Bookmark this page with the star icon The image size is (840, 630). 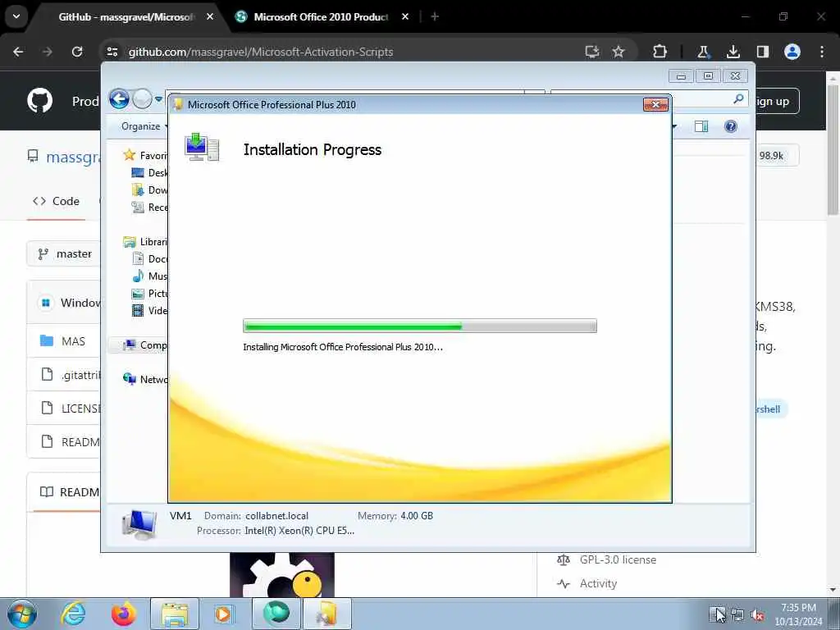pyautogui.click(x=619, y=52)
